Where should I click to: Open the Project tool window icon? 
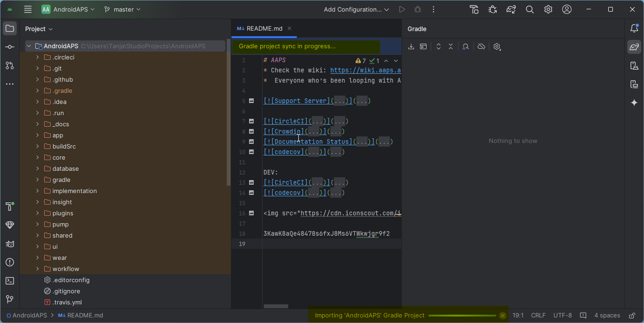click(10, 28)
